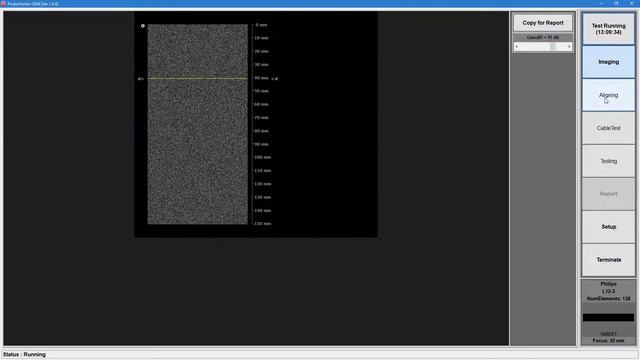Click the Philips probe model text

(x=608, y=284)
